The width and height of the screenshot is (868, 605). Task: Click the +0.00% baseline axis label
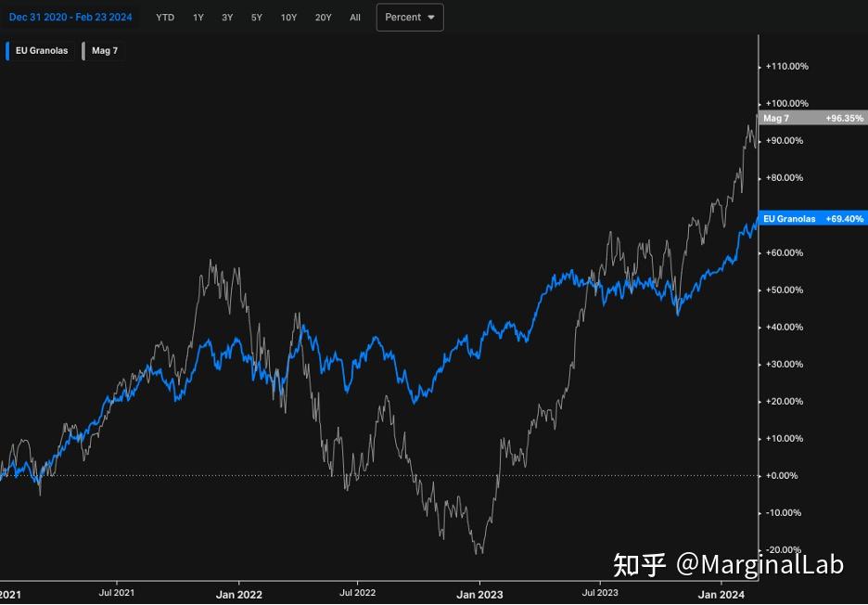(785, 476)
